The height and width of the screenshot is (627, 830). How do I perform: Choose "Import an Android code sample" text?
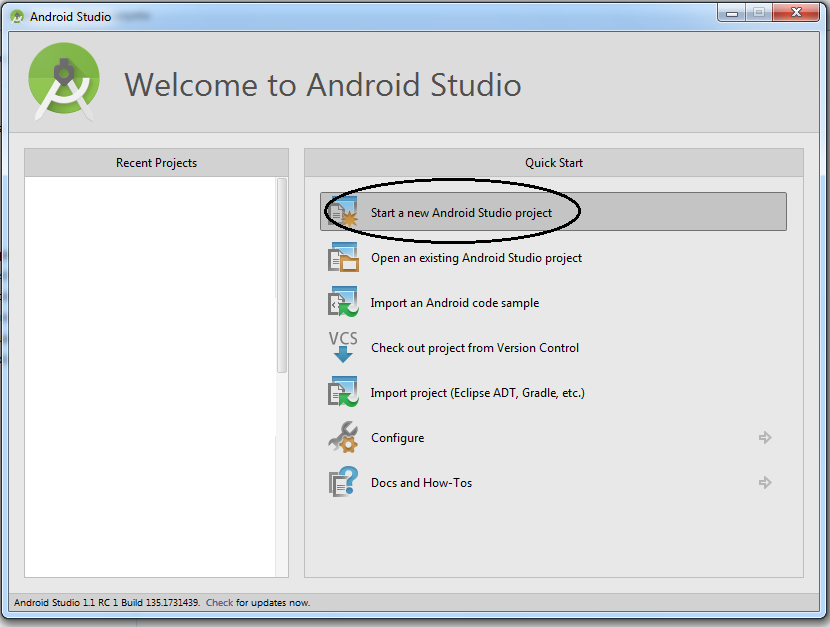(454, 303)
